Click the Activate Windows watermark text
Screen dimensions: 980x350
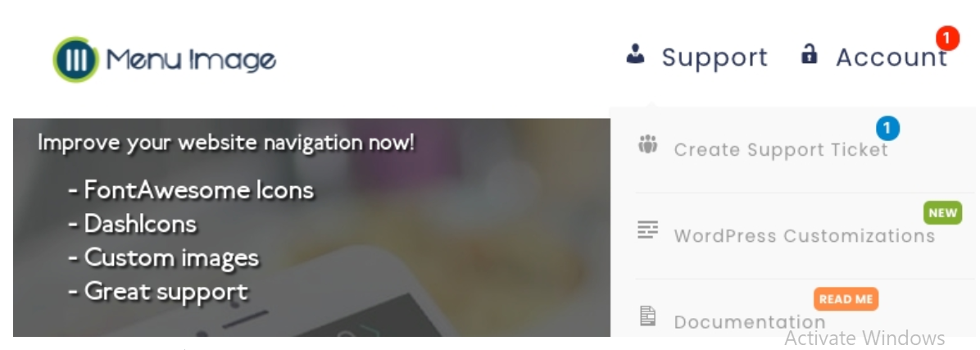(x=864, y=339)
